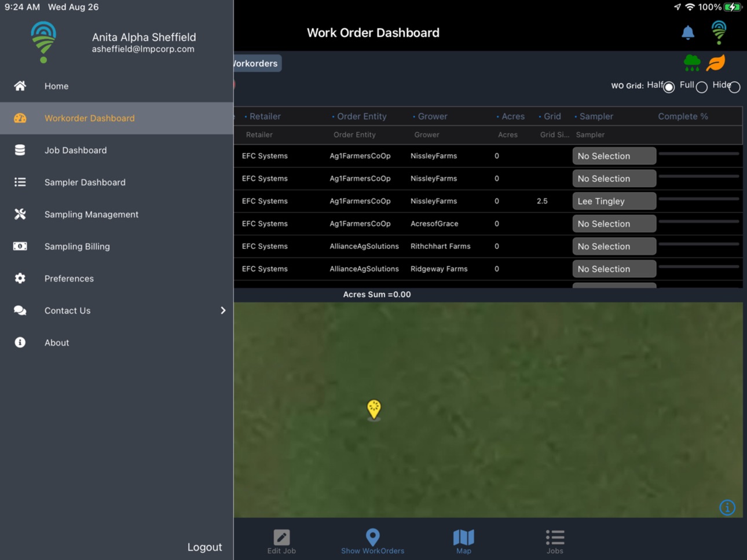Tap the Home house icon
The height and width of the screenshot is (560, 747).
[x=20, y=86]
